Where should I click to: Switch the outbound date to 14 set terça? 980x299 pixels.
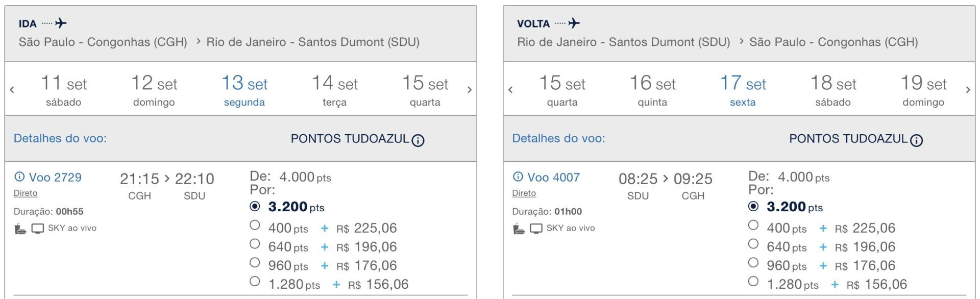pos(335,90)
